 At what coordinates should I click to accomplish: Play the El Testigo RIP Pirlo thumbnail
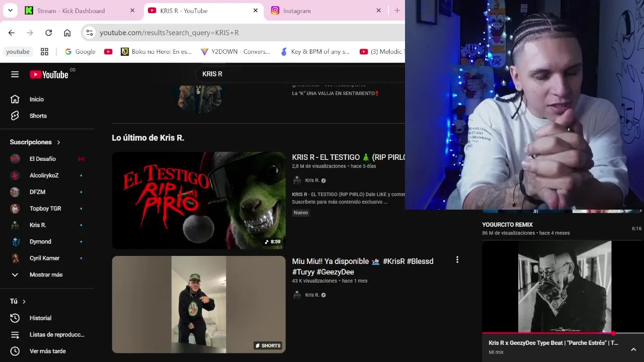[x=199, y=200]
